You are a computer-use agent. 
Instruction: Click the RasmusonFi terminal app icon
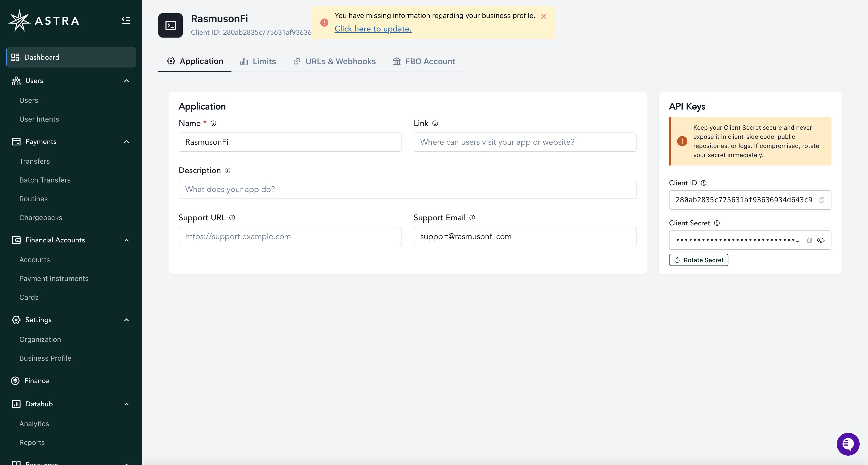point(171,25)
